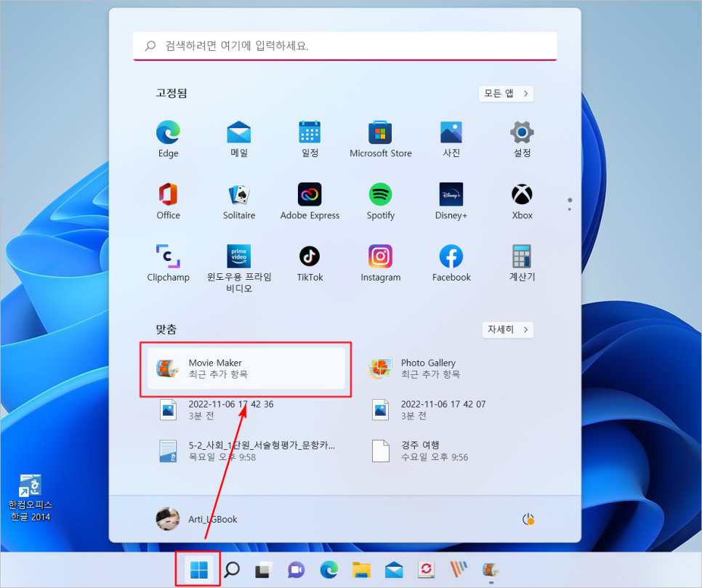This screenshot has height=588, width=702.
Task: Open the Spotify app
Action: point(381,201)
